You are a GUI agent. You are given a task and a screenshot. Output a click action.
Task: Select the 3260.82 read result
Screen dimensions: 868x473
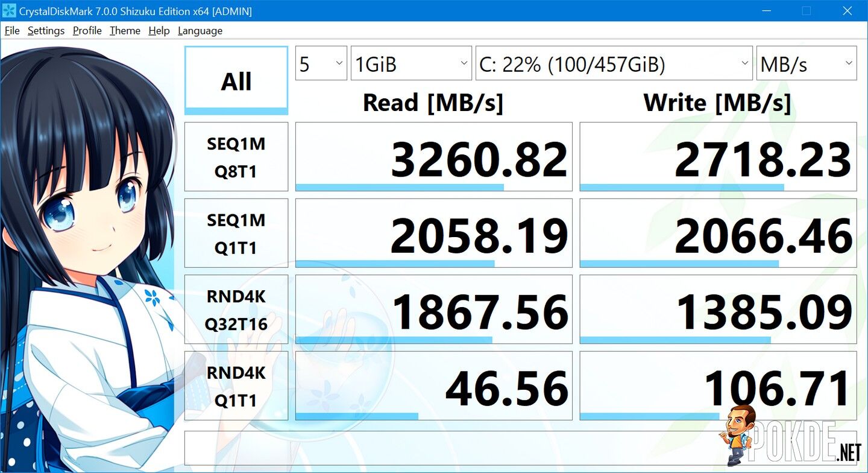coord(434,157)
